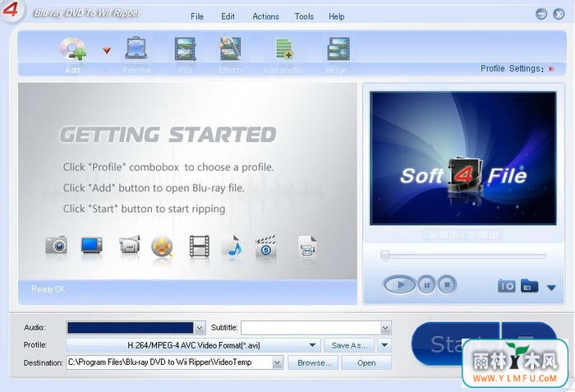Expand Profile Settings panel arrows
The width and height of the screenshot is (575, 392).
pos(551,69)
